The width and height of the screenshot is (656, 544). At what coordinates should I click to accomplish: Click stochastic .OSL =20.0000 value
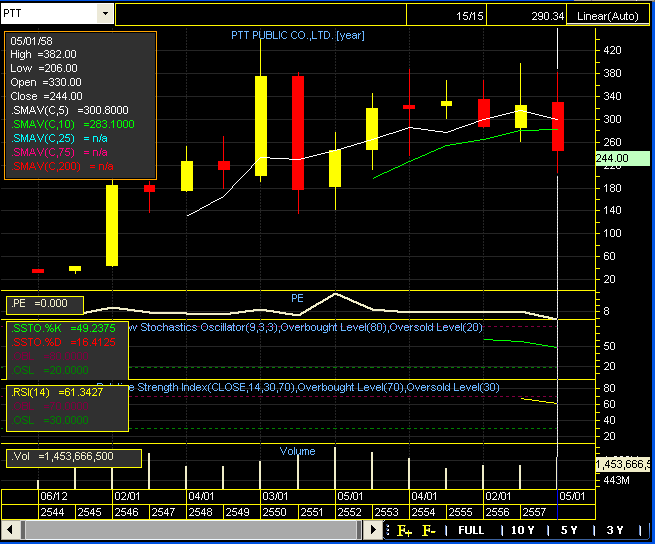click(50, 370)
